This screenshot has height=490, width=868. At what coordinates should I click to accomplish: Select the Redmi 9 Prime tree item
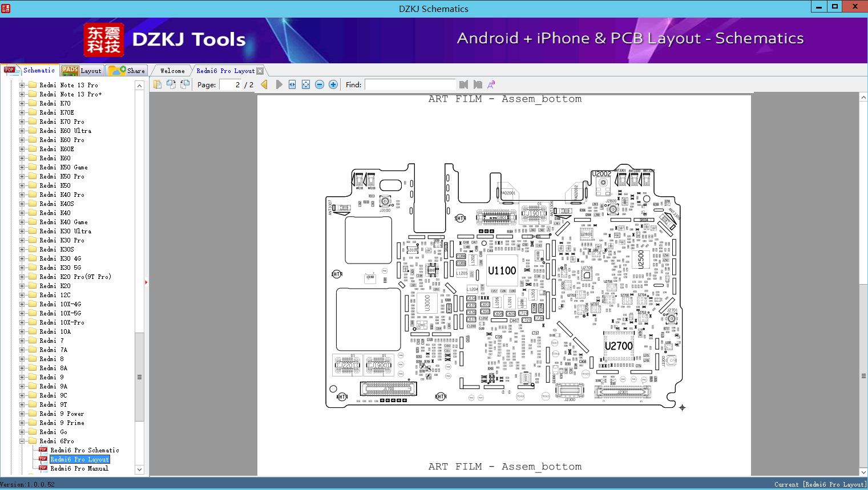click(x=62, y=423)
